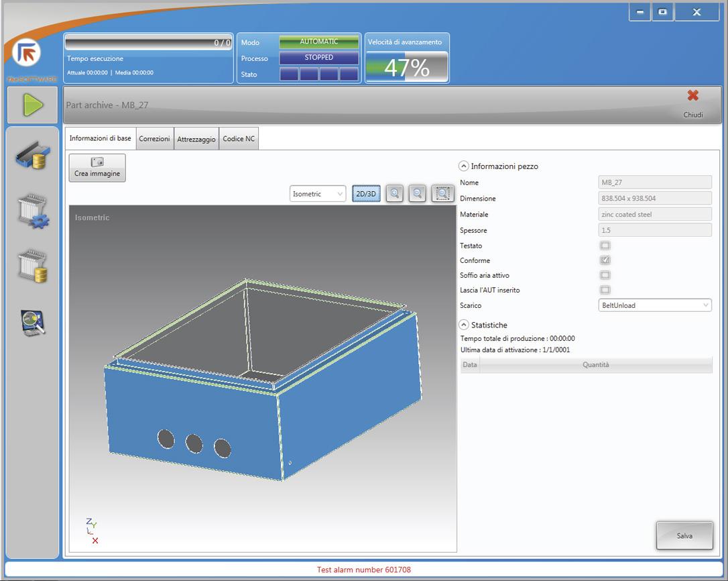Click the Salva button
This screenshot has width=728, height=581.
684,536
